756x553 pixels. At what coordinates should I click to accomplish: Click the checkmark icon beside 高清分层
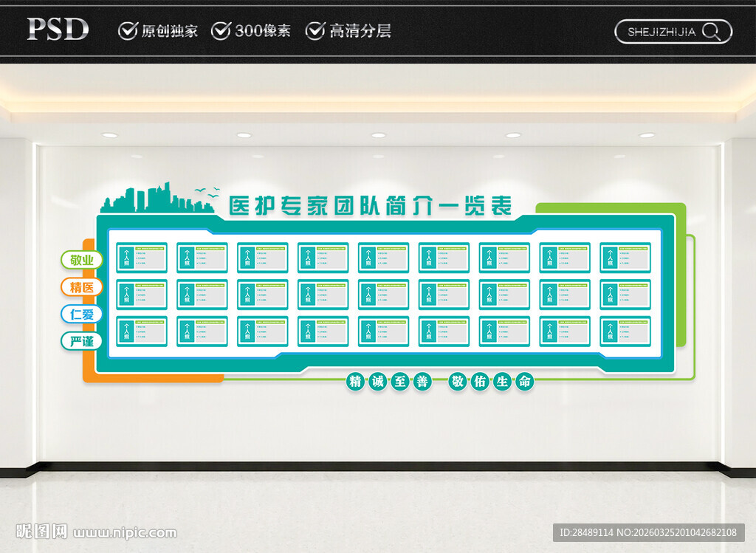[x=315, y=30]
